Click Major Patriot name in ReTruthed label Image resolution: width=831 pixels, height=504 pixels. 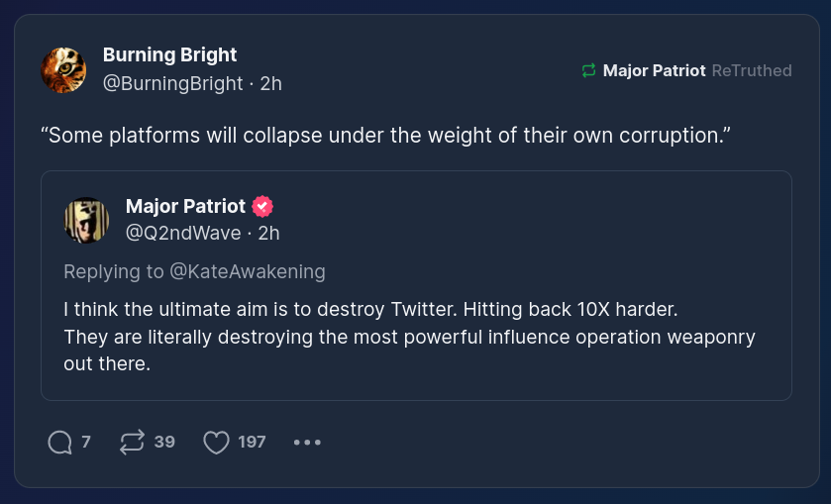point(654,70)
